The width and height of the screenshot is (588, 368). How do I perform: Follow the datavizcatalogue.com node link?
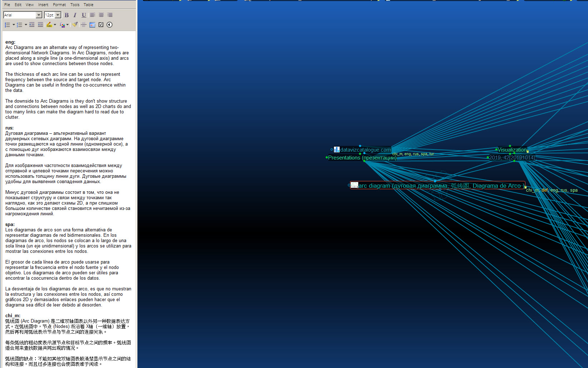(366, 150)
